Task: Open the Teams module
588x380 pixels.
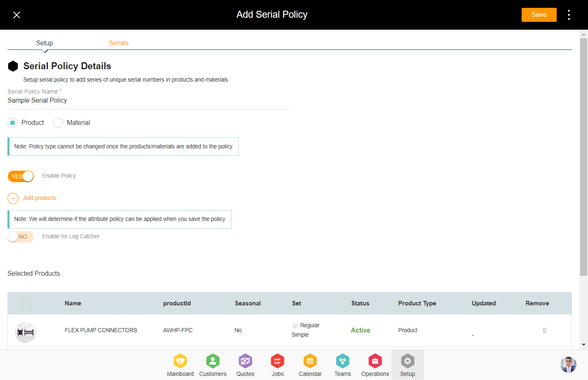Action: coord(342,365)
